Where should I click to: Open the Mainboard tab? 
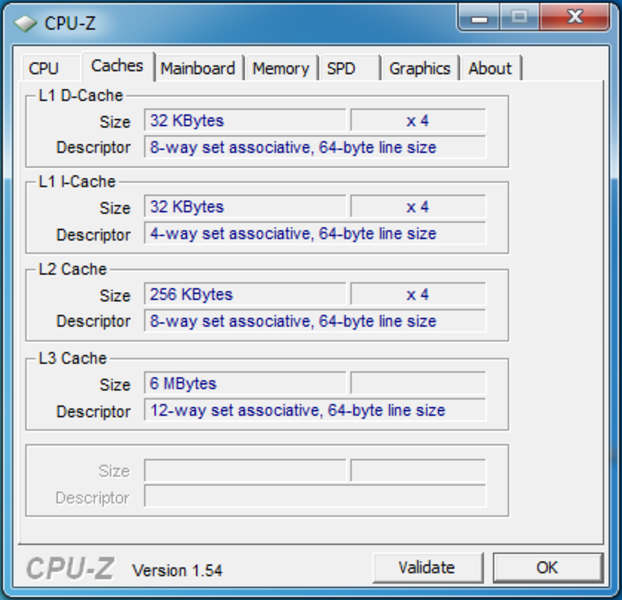198,68
